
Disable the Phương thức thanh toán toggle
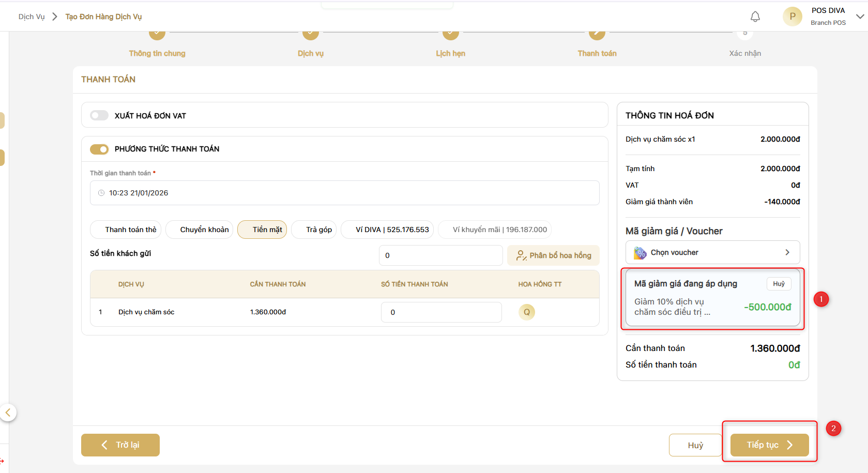pyautogui.click(x=99, y=149)
